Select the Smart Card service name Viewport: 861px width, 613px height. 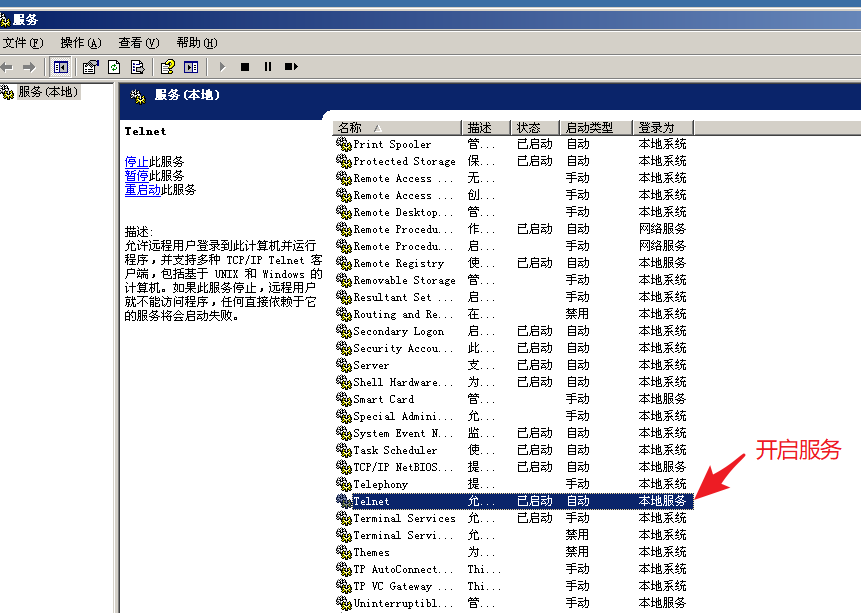(x=383, y=400)
